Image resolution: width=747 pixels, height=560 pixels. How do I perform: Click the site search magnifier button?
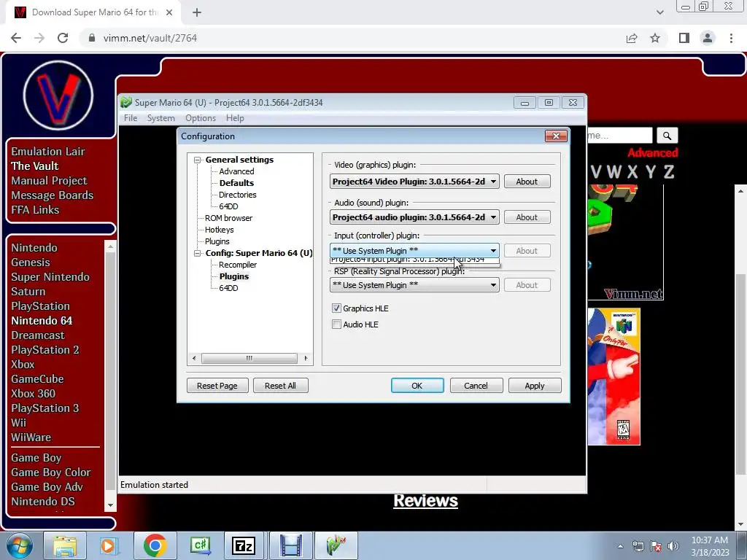pyautogui.click(x=667, y=136)
